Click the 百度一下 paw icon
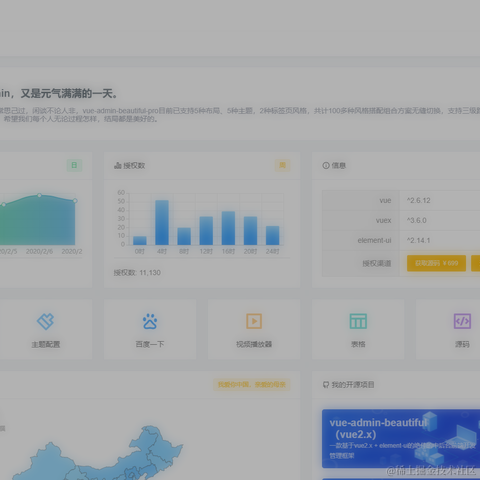The width and height of the screenshot is (480, 480). [150, 321]
